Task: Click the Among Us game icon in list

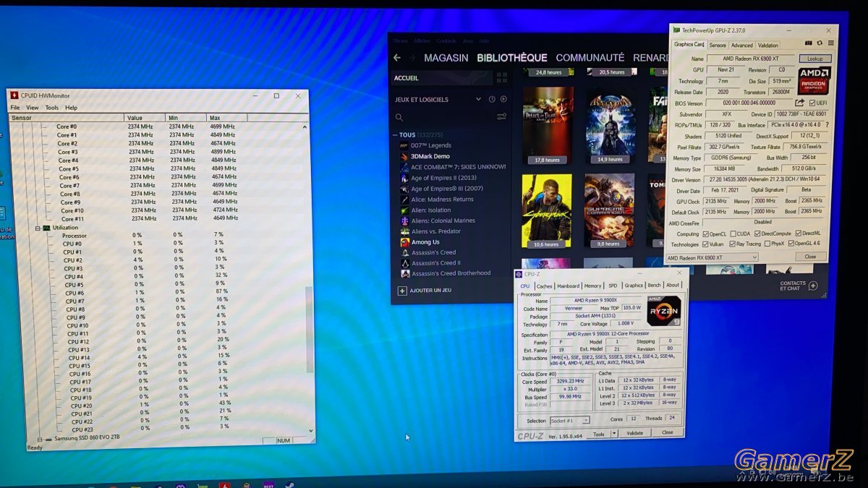Action: point(404,242)
